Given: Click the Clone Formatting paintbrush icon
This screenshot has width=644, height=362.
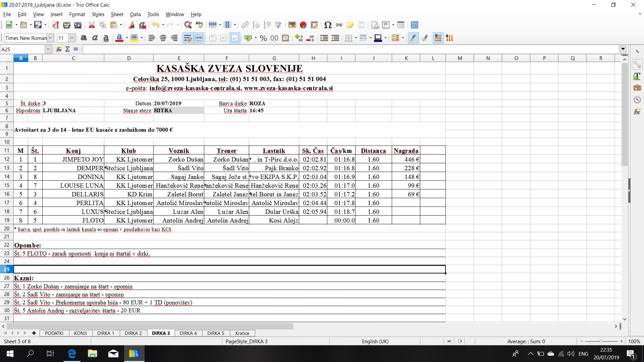Looking at the screenshot, I should coord(131,25).
